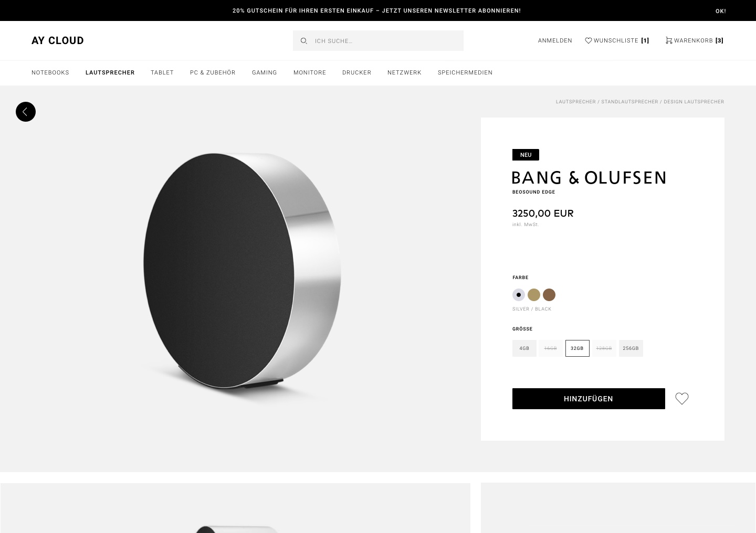Pick the brown color swatch
The width and height of the screenshot is (756, 533).
tap(549, 295)
